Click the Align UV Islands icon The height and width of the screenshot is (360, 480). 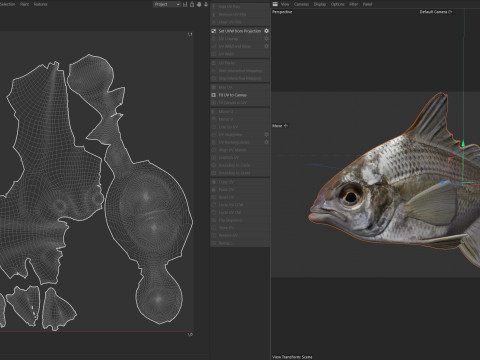214,150
